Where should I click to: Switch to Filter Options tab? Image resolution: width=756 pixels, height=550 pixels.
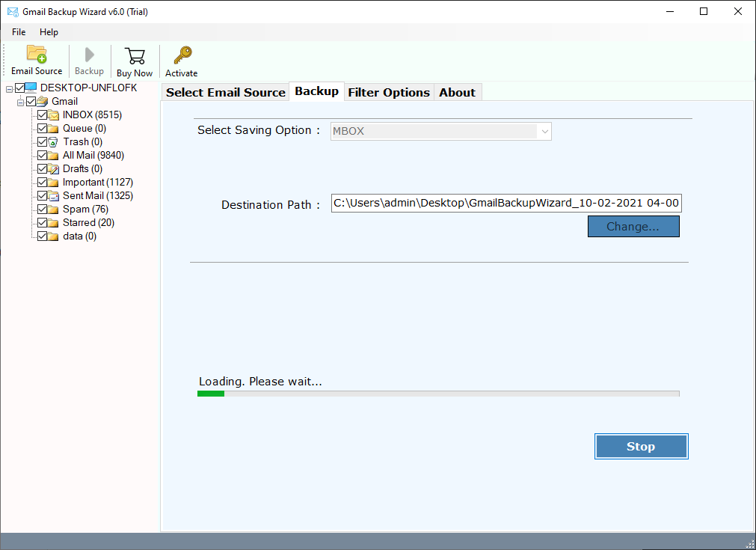tap(389, 92)
